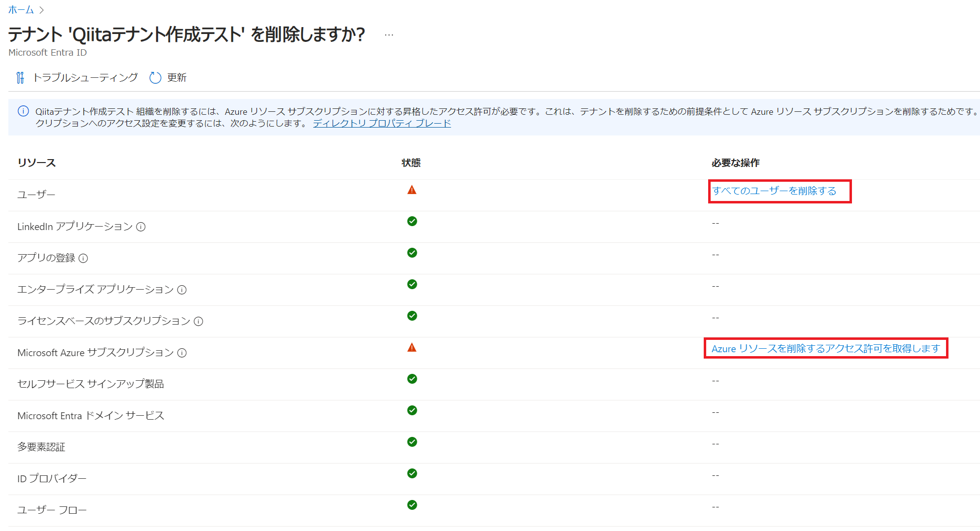Click the page title テナント 'Qiitaテナント作成テスト' を削除しますか?

pos(187,34)
